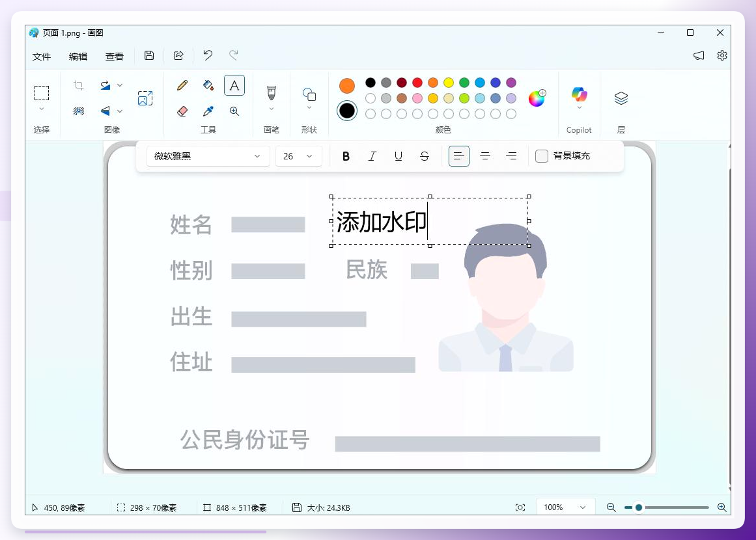Image resolution: width=756 pixels, height=540 pixels.
Task: Pick the Color picker eyedropper tool
Action: (x=208, y=111)
